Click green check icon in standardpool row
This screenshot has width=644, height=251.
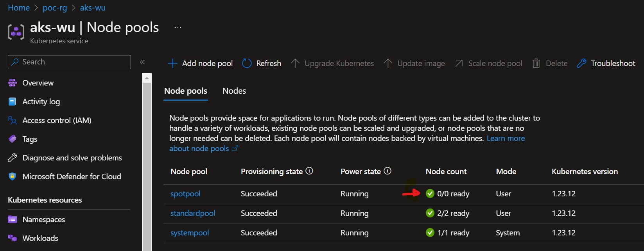[430, 213]
